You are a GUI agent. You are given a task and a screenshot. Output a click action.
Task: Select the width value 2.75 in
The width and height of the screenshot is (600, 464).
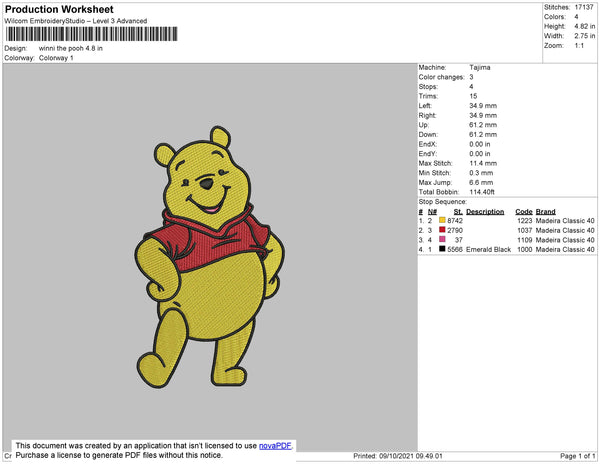coord(584,36)
